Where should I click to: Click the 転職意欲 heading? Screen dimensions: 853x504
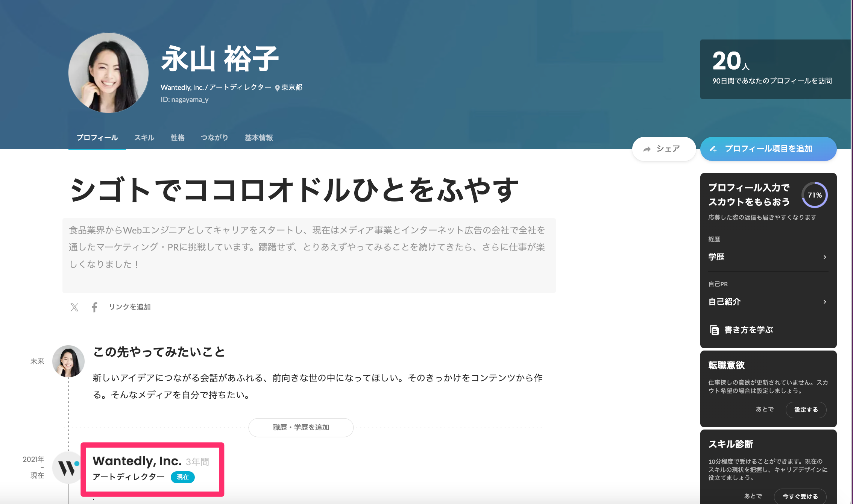pos(727,366)
